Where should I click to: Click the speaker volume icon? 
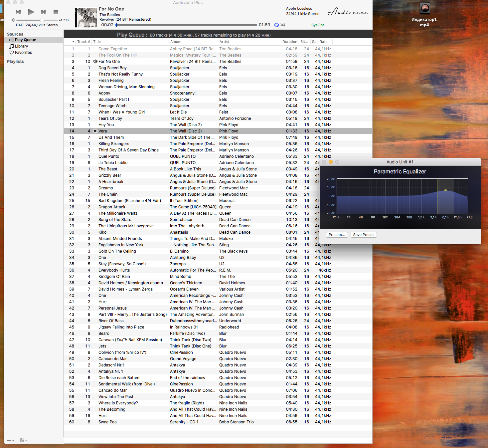pyautogui.click(x=13, y=20)
